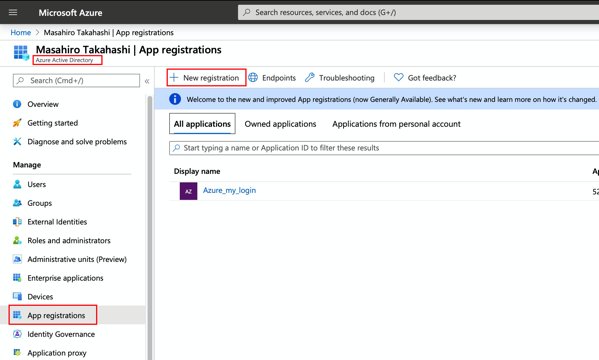599x360 pixels.
Task: Switch to Owned applications tab
Action: pyautogui.click(x=280, y=124)
